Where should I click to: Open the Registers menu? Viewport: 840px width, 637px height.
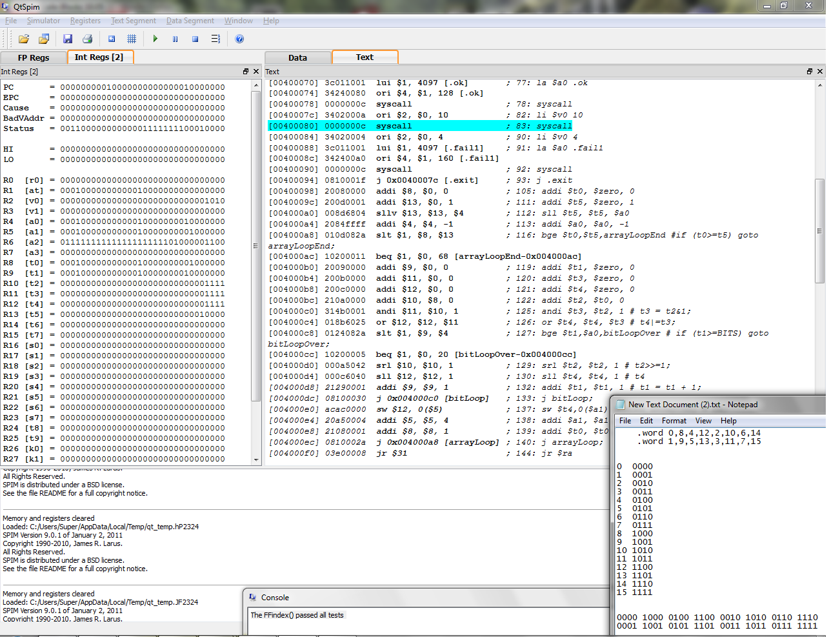[x=85, y=21]
